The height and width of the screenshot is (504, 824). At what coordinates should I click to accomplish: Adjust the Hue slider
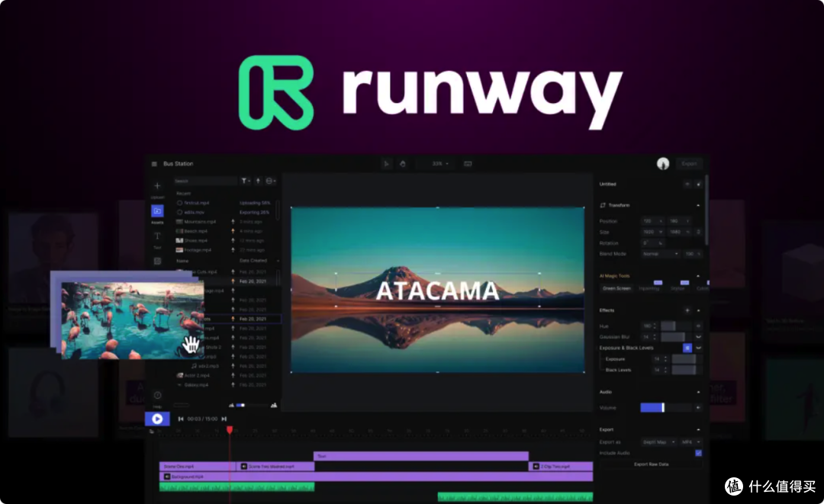click(x=676, y=326)
